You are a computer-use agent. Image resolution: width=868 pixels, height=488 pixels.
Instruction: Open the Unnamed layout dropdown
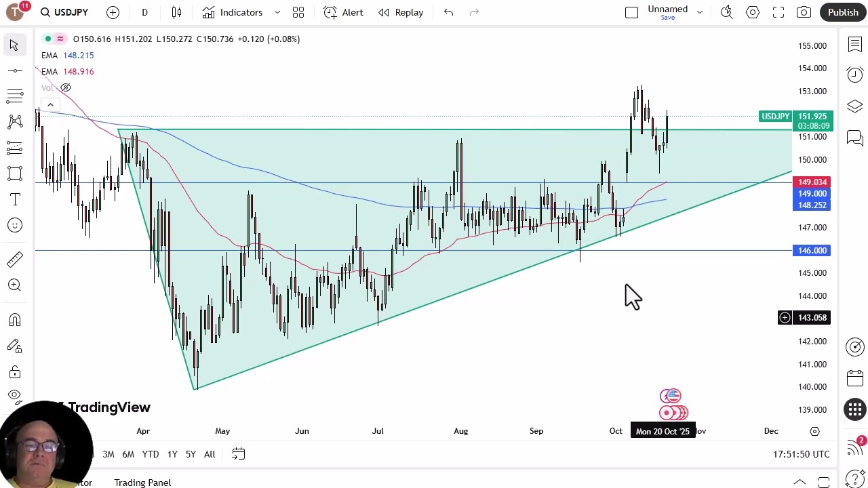pyautogui.click(x=700, y=12)
